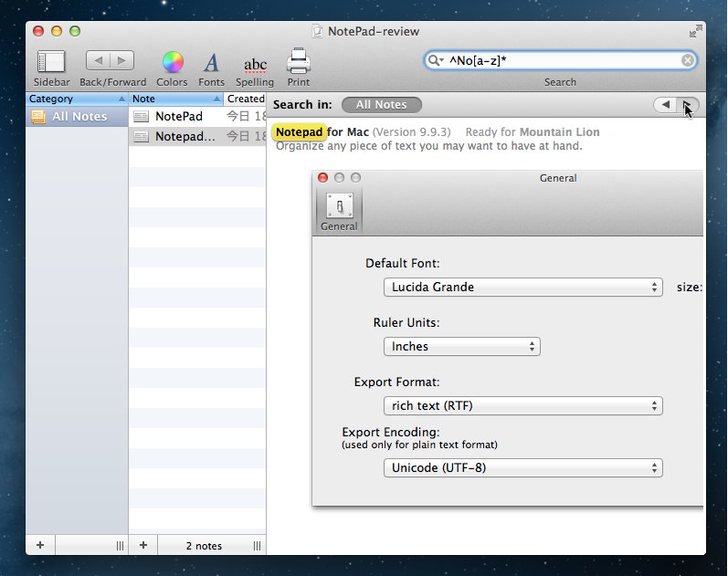Sort by the Created column header

[x=245, y=99]
